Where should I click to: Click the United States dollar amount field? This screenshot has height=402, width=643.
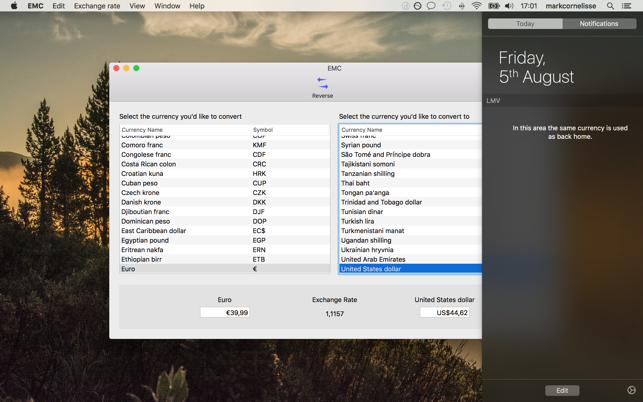pos(445,313)
